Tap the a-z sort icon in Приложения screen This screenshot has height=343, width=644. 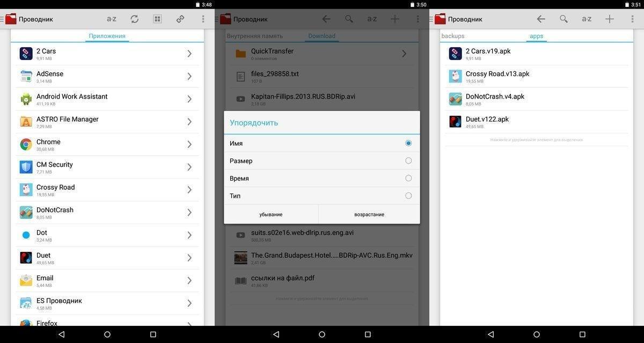point(112,19)
